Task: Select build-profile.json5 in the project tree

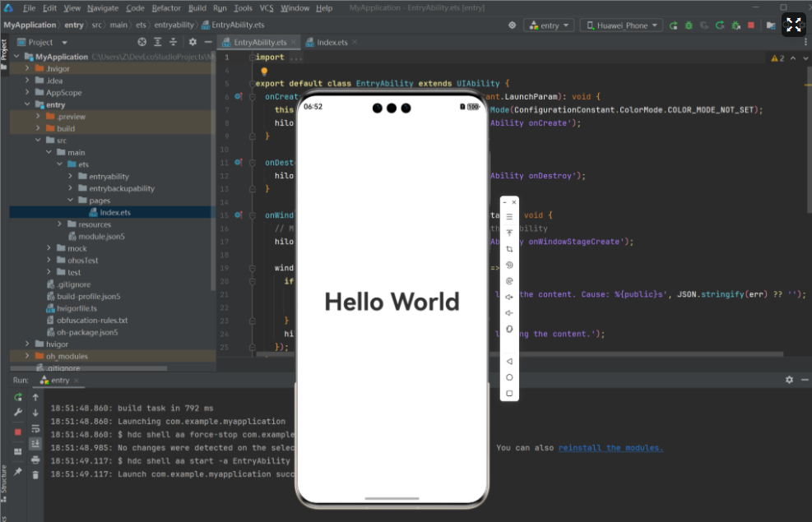Action: pos(89,297)
